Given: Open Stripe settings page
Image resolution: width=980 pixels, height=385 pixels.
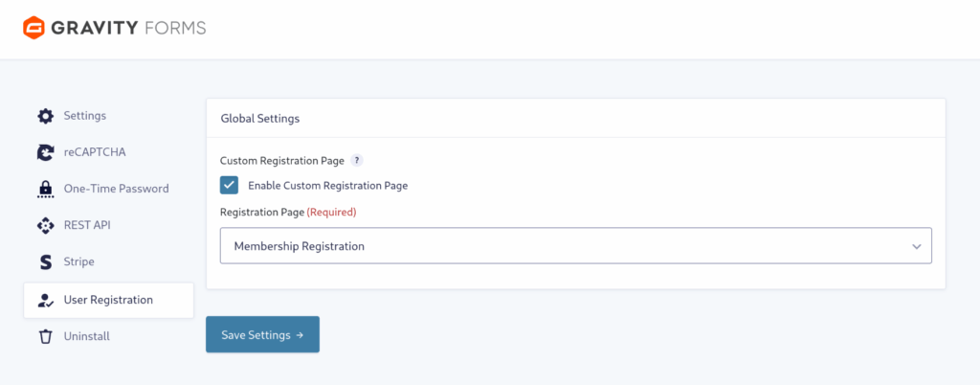Looking at the screenshot, I should 78,261.
